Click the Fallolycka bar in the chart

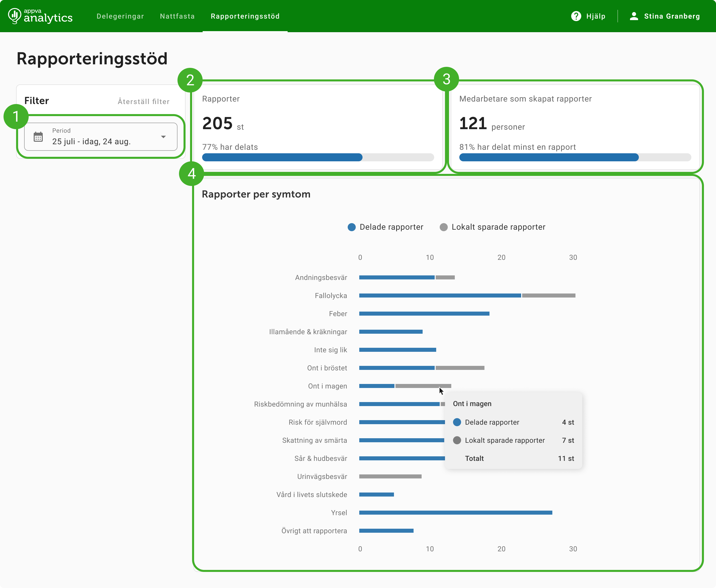pos(467,296)
